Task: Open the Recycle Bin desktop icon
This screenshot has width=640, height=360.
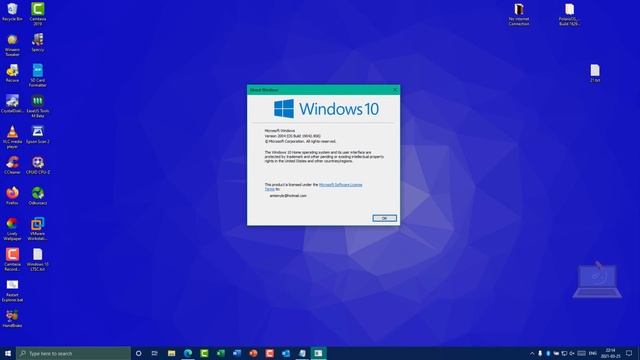Action: (12, 12)
